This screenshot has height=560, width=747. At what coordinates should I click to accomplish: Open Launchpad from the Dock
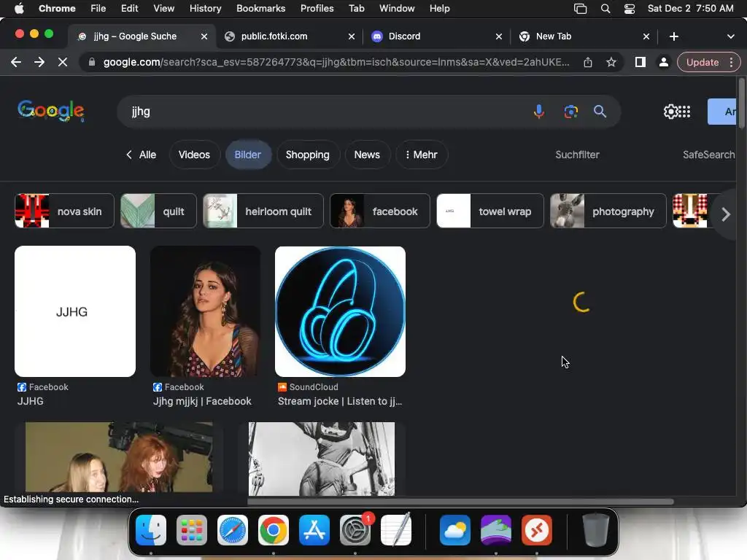192,530
